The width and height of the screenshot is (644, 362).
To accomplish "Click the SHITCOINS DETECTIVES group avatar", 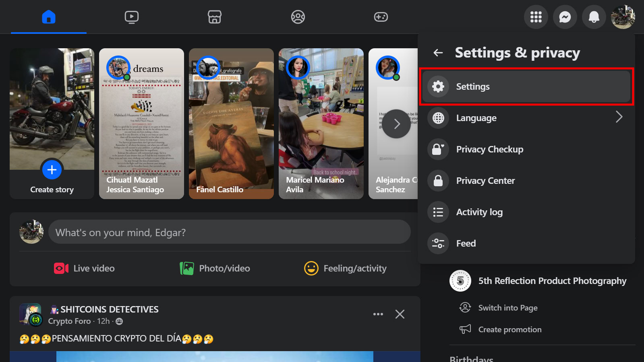I will coord(31,315).
